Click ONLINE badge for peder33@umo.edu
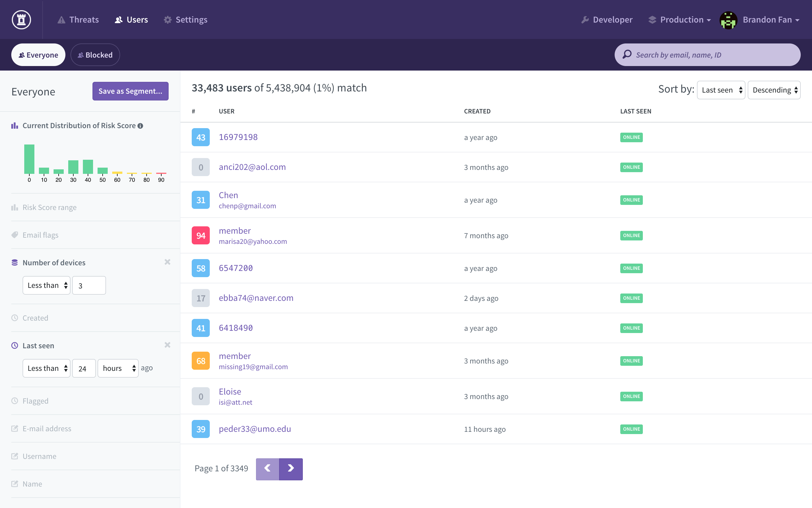 coord(631,429)
